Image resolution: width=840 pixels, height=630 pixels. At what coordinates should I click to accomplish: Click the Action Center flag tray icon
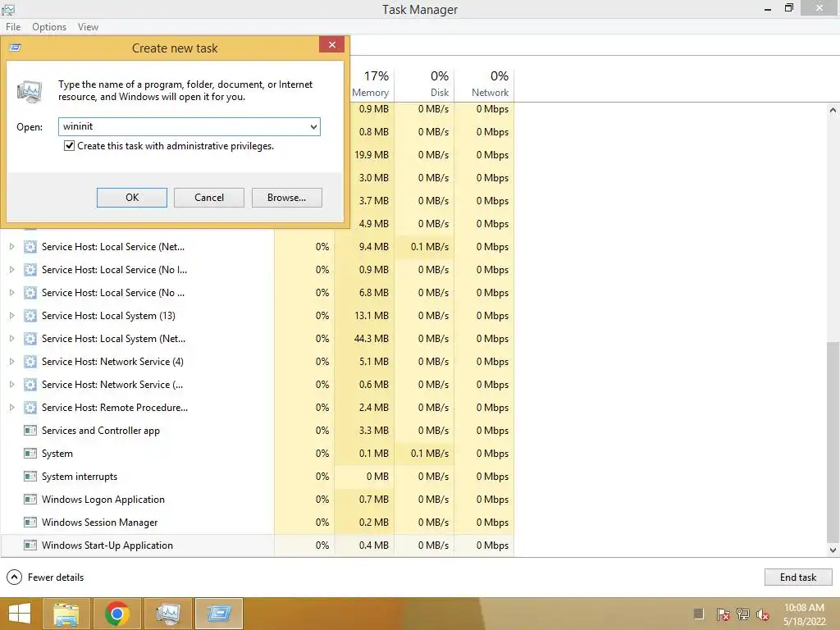[723, 614]
